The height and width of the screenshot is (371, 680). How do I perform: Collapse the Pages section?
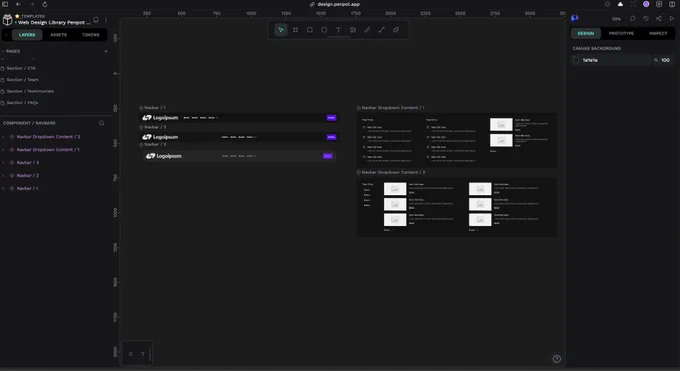3,51
